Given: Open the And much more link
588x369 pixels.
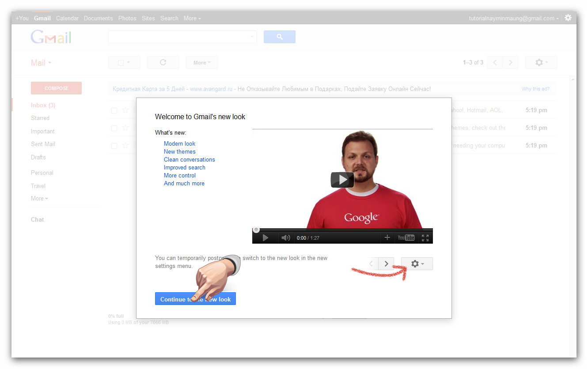Looking at the screenshot, I should tap(184, 183).
